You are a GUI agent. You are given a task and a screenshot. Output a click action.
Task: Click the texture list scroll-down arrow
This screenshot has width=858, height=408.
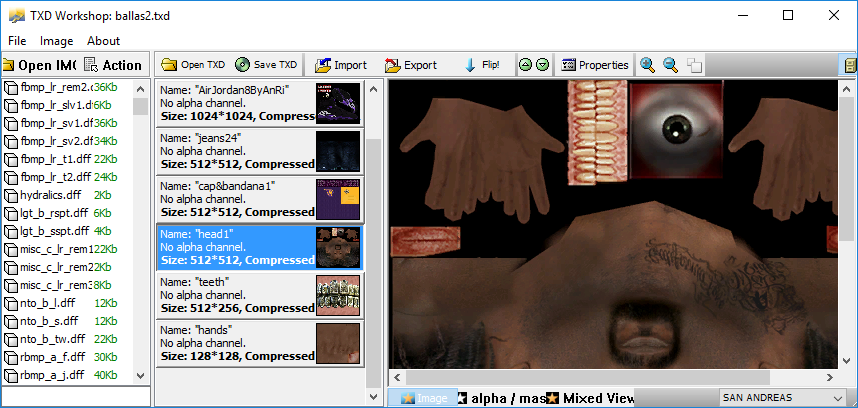[x=374, y=397]
